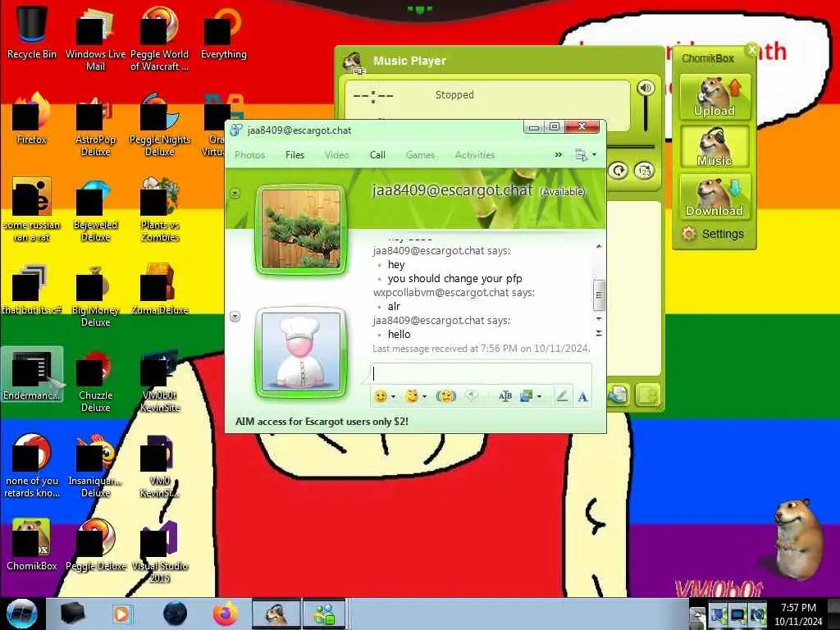The height and width of the screenshot is (630, 840).
Task: Click the Music Player hamster logo
Action: pyautogui.click(x=354, y=62)
